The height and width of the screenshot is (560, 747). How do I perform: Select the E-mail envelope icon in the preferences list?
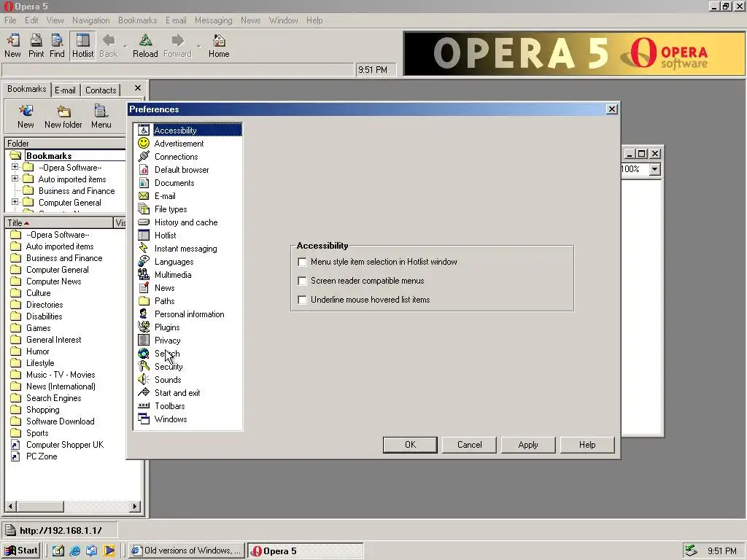pyautogui.click(x=144, y=195)
